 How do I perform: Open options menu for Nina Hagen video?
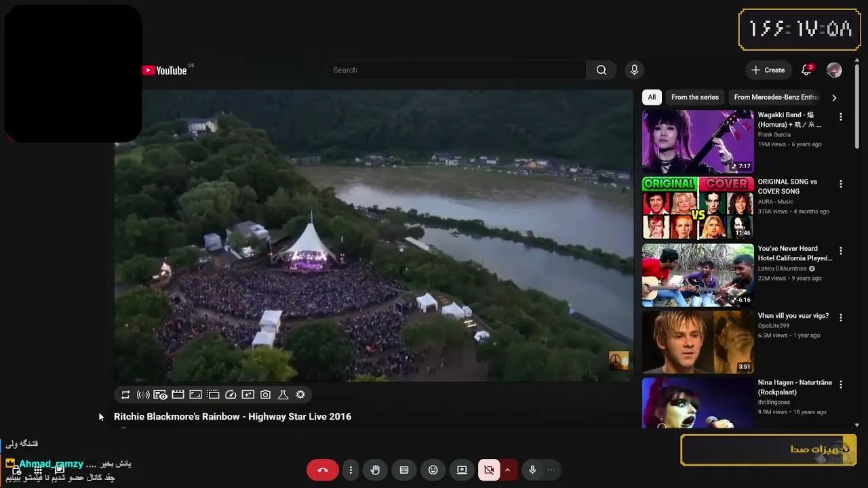(841, 384)
